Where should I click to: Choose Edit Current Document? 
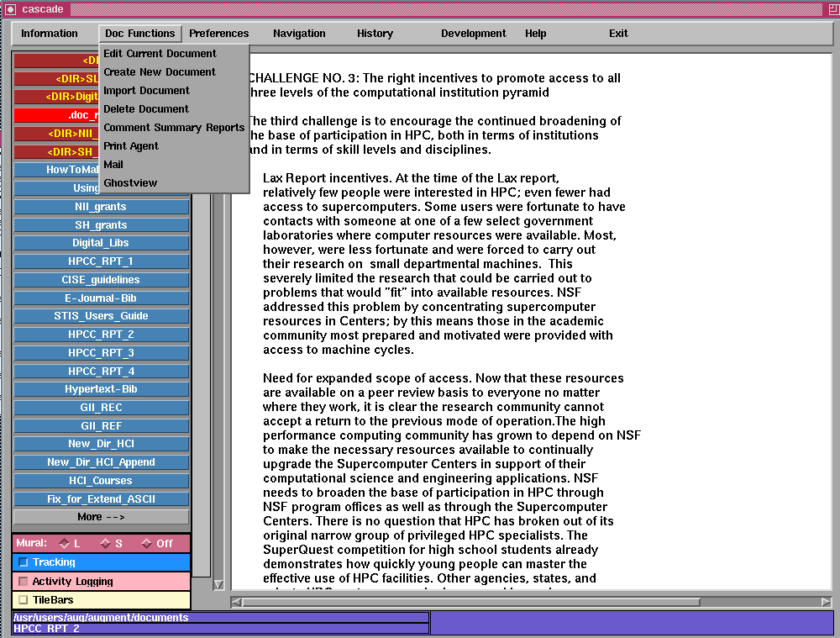174,54
